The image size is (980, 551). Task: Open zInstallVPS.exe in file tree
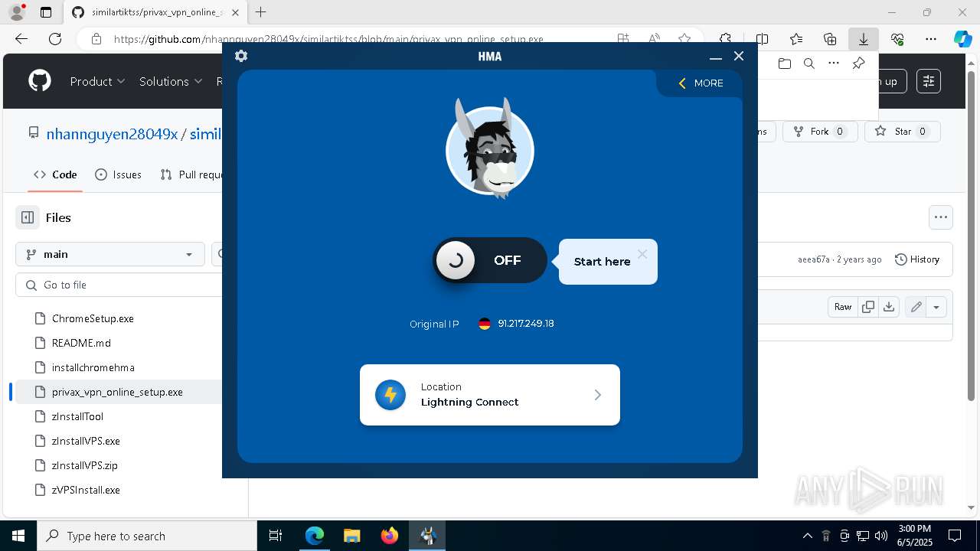point(86,441)
